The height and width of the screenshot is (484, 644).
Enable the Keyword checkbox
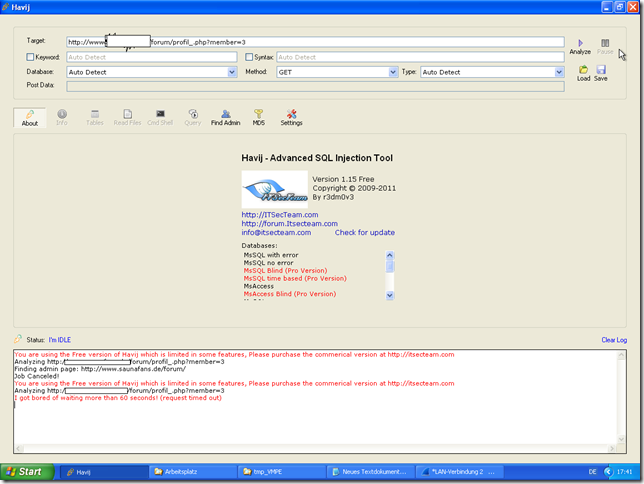[x=30, y=57]
